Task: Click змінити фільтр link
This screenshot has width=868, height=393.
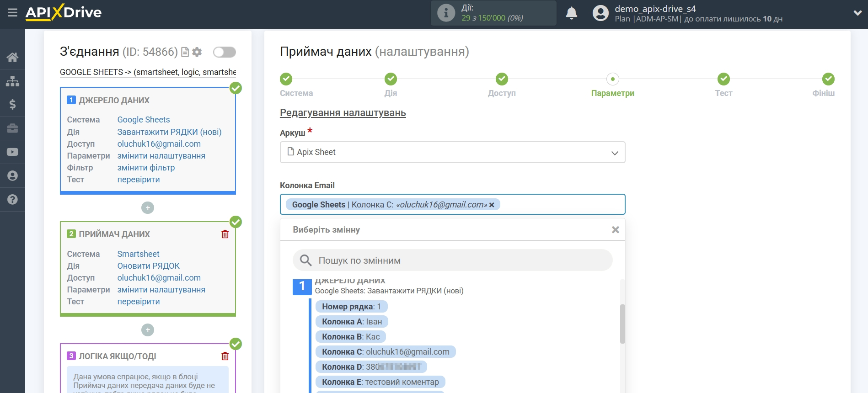Action: click(146, 168)
